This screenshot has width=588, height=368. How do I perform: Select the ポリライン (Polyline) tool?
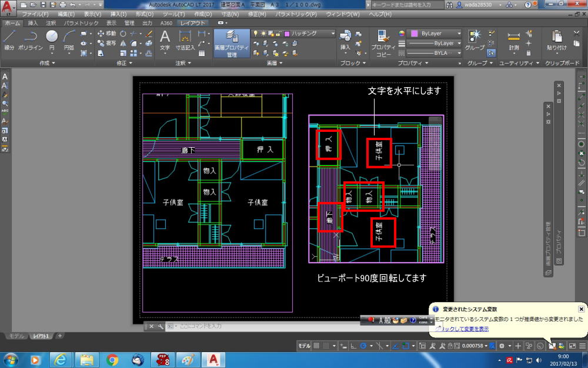click(31, 41)
